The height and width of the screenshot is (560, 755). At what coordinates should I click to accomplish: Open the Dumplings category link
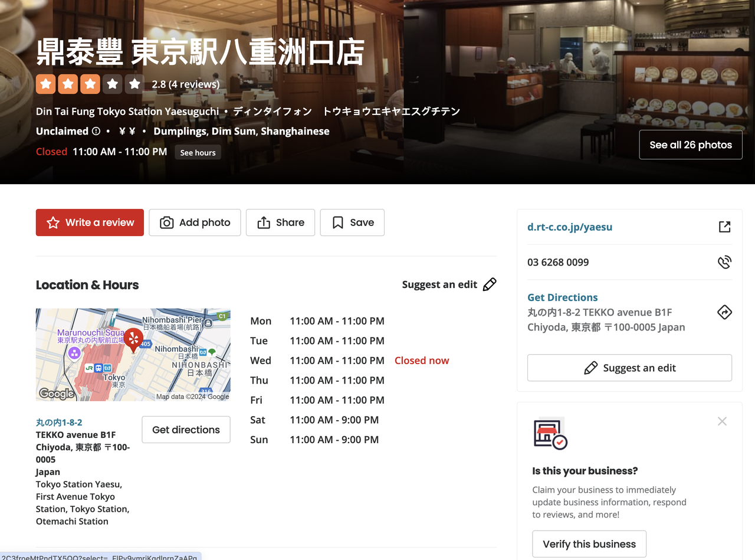tap(180, 131)
